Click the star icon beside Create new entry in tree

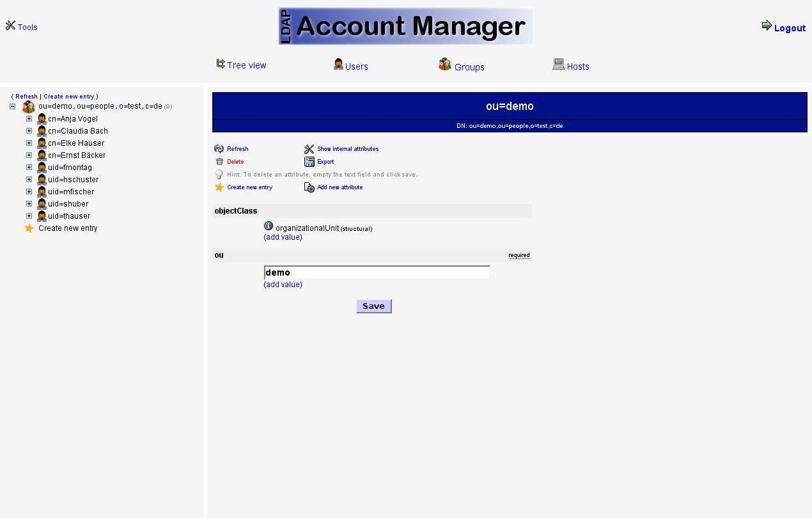click(29, 228)
